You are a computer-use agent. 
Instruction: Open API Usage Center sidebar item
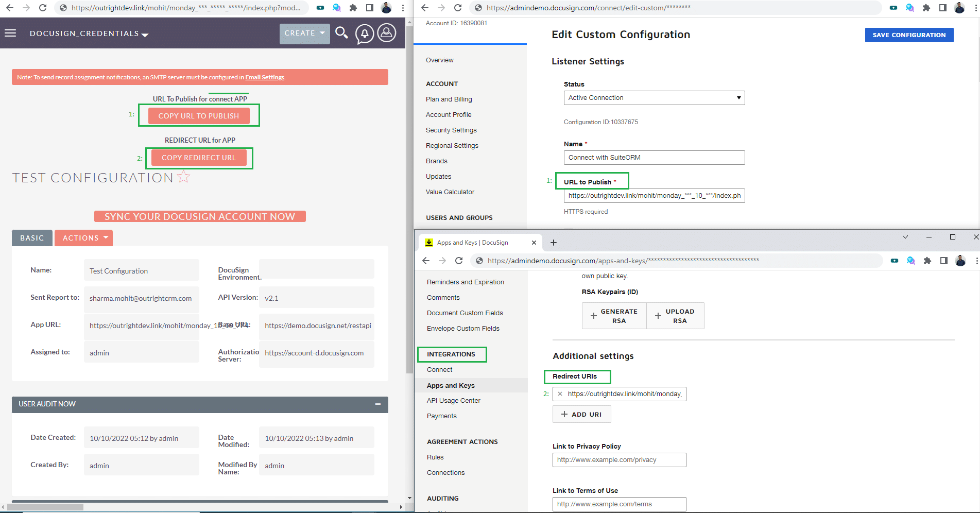(x=453, y=401)
